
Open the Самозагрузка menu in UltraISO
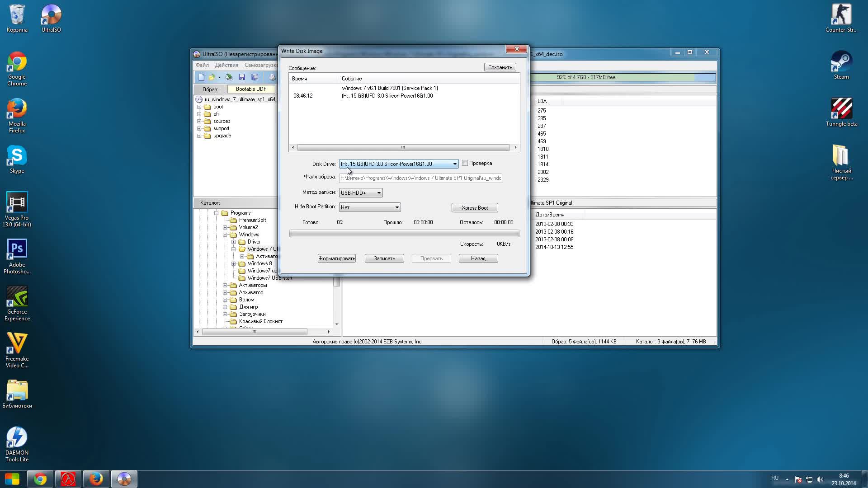(x=261, y=65)
